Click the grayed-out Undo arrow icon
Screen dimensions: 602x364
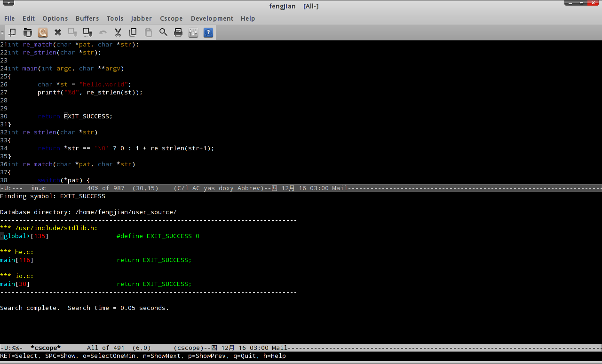click(103, 32)
